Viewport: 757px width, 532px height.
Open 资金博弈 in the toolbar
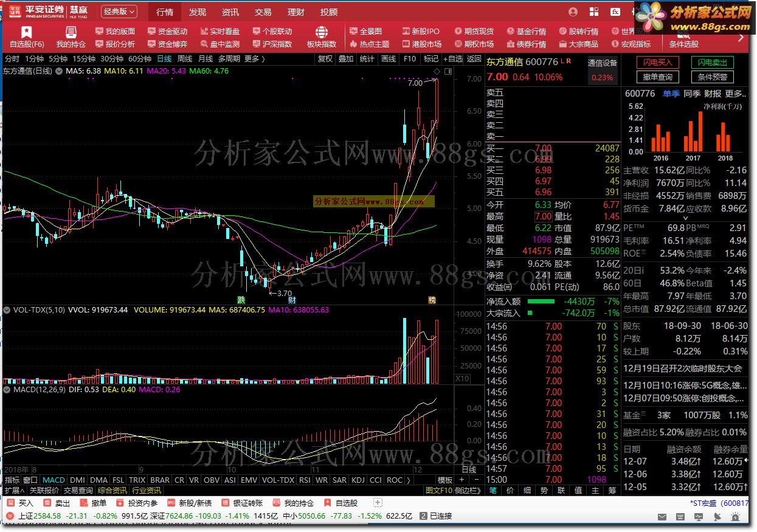(167, 44)
